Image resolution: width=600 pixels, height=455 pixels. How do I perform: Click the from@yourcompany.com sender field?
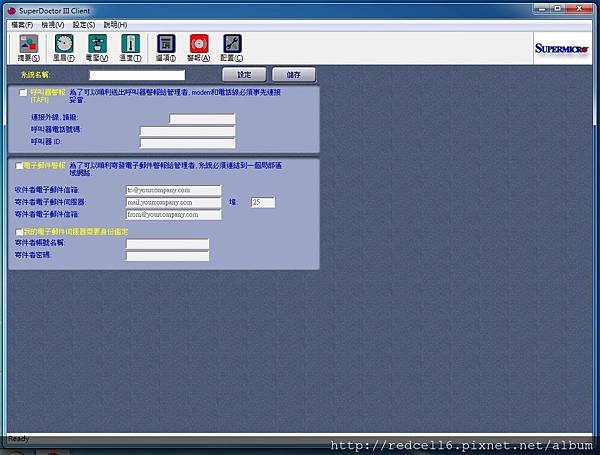click(x=173, y=215)
